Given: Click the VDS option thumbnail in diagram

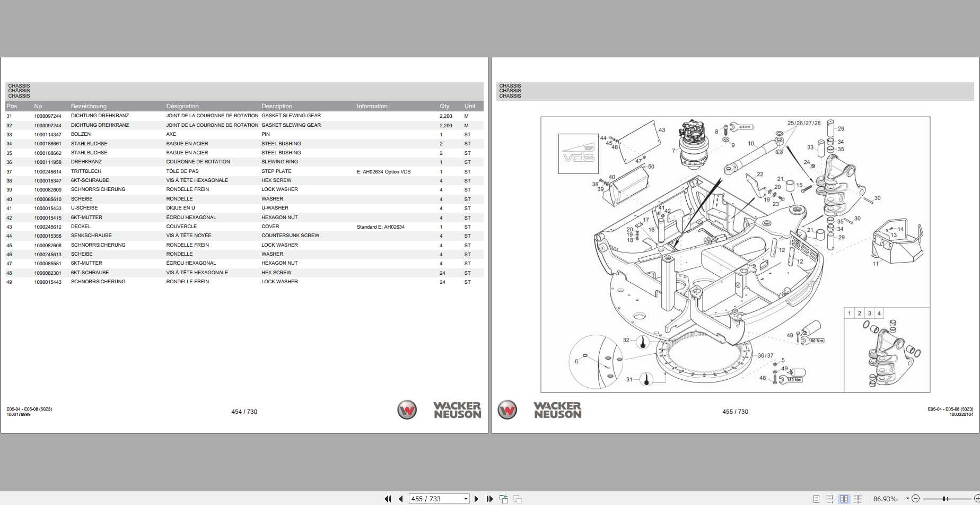Looking at the screenshot, I should click(x=579, y=154).
